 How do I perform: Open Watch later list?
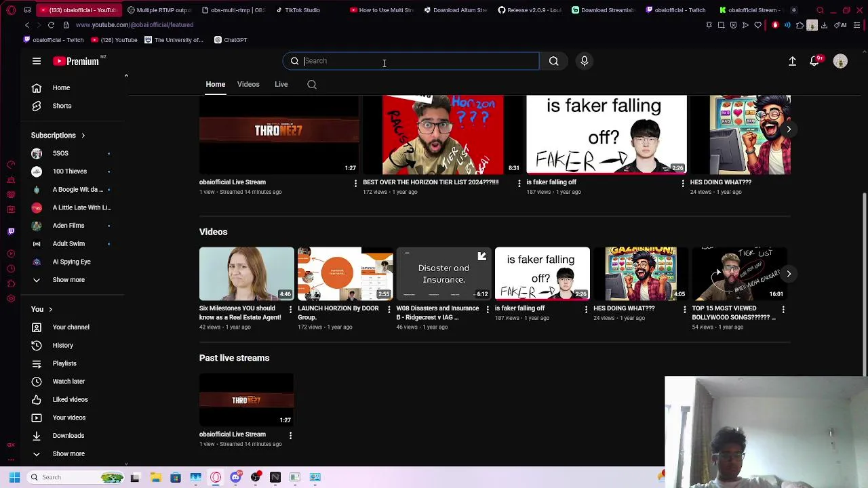(x=68, y=382)
